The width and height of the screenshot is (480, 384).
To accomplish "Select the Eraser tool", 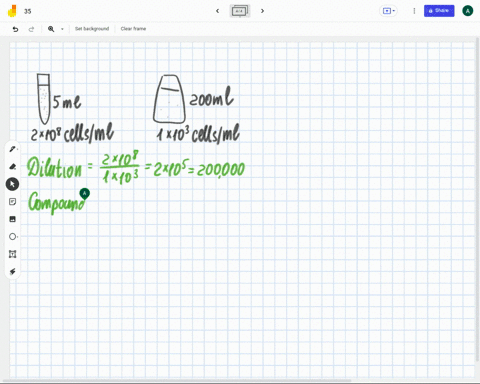I will click(x=12, y=166).
